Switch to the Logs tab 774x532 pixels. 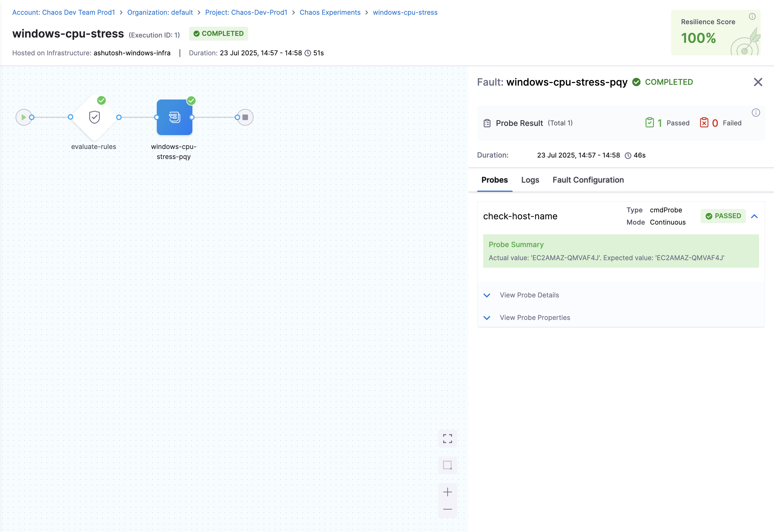coord(530,180)
